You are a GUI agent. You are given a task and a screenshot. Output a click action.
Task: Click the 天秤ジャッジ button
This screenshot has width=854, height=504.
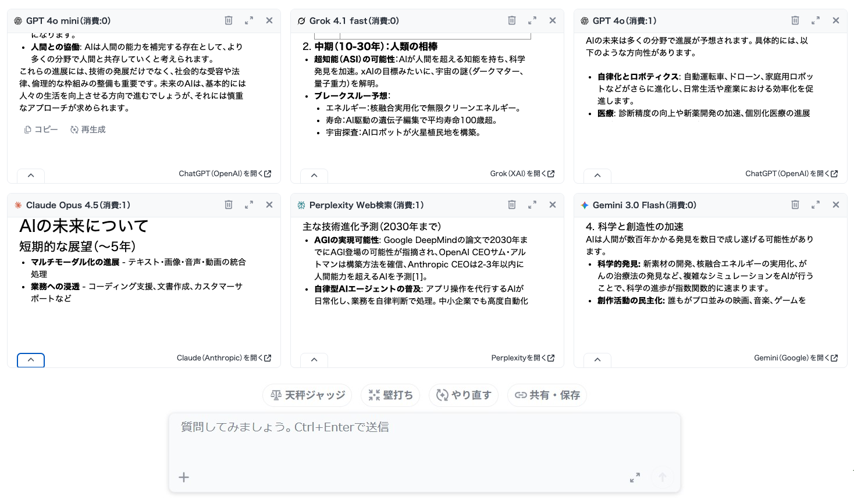pyautogui.click(x=307, y=395)
